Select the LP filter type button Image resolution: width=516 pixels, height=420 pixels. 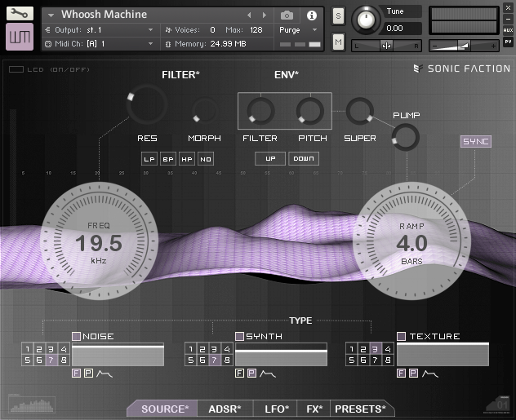(149, 159)
